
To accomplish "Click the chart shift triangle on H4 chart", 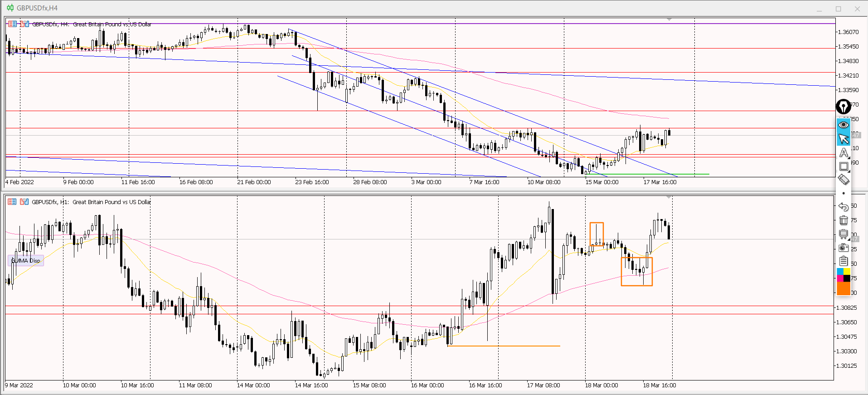I will tap(669, 20).
